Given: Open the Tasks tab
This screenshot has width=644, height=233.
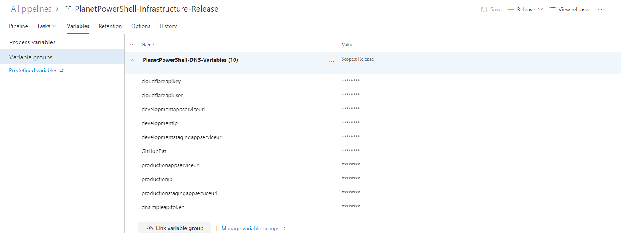Looking at the screenshot, I should [43, 26].
